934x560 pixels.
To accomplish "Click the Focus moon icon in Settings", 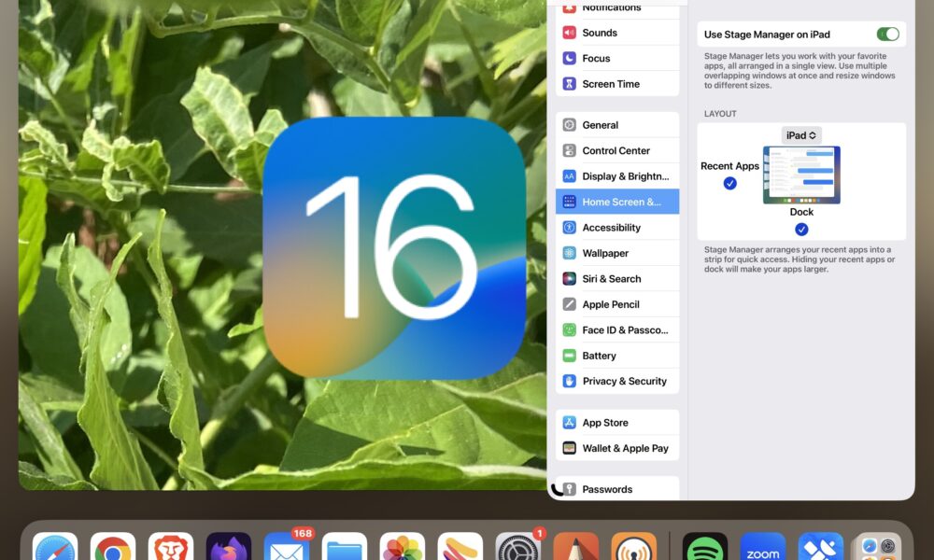I will click(570, 58).
